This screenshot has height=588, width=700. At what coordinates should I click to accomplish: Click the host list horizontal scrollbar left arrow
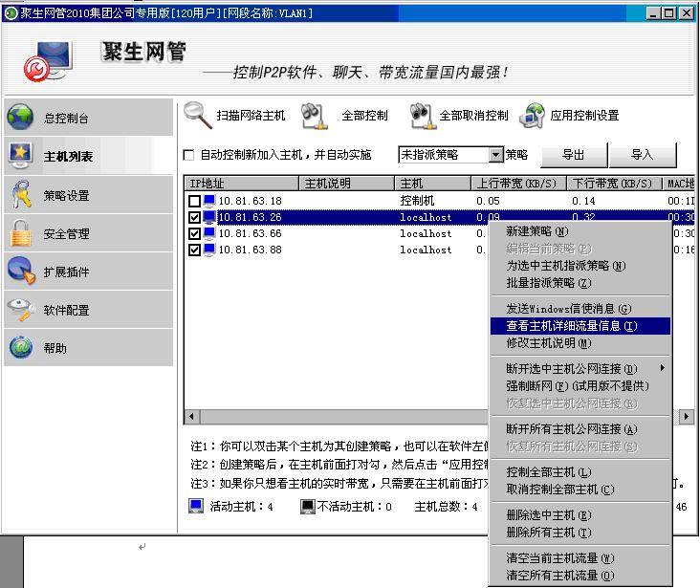tap(190, 418)
